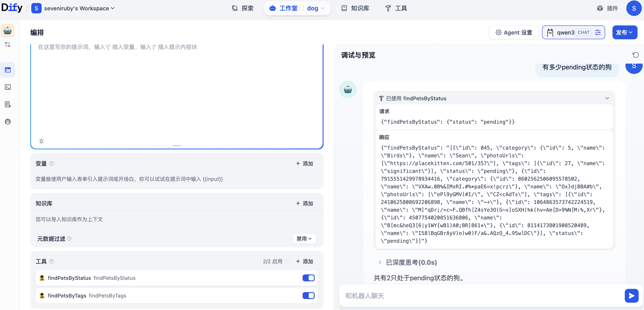Open model parameter sliders icon next to qwen3
The image size is (644, 310).
[x=598, y=33]
